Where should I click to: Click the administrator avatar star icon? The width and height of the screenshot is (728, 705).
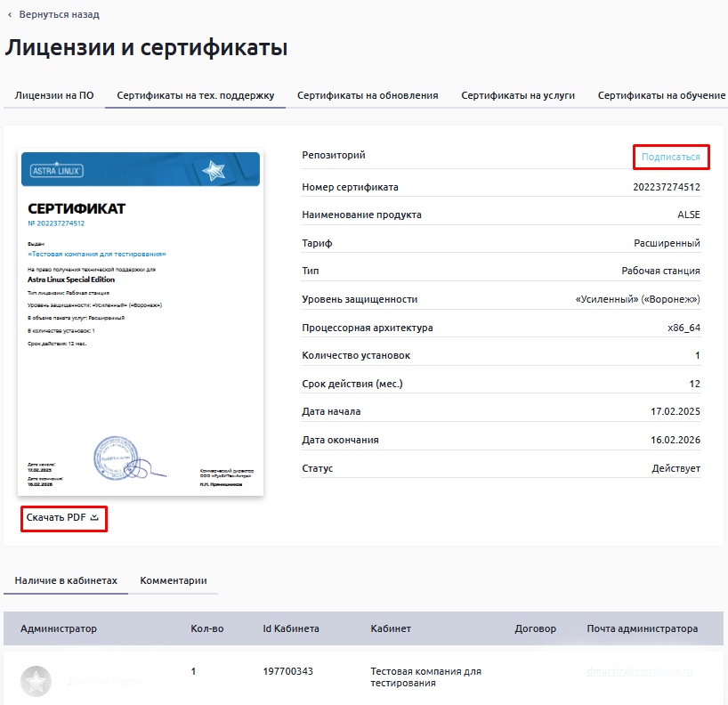(x=36, y=681)
